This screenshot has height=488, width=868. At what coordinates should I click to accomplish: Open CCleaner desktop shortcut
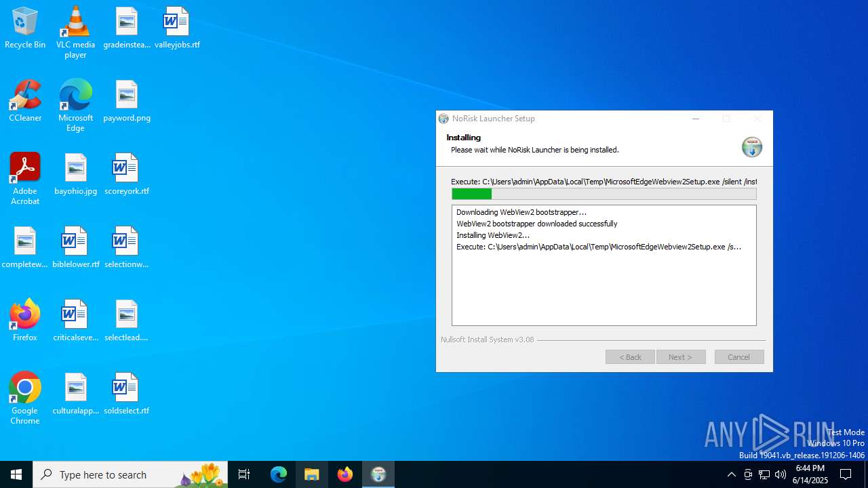(x=25, y=102)
